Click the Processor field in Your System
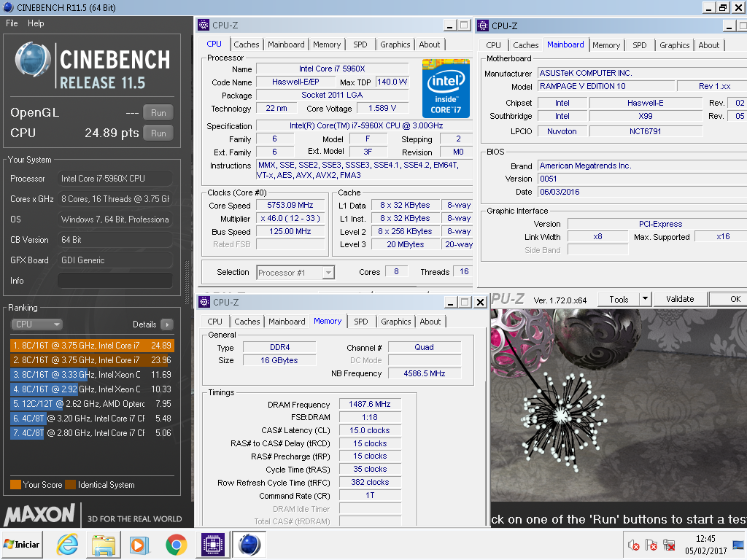Viewport: 747px width, 560px height. 115,179
